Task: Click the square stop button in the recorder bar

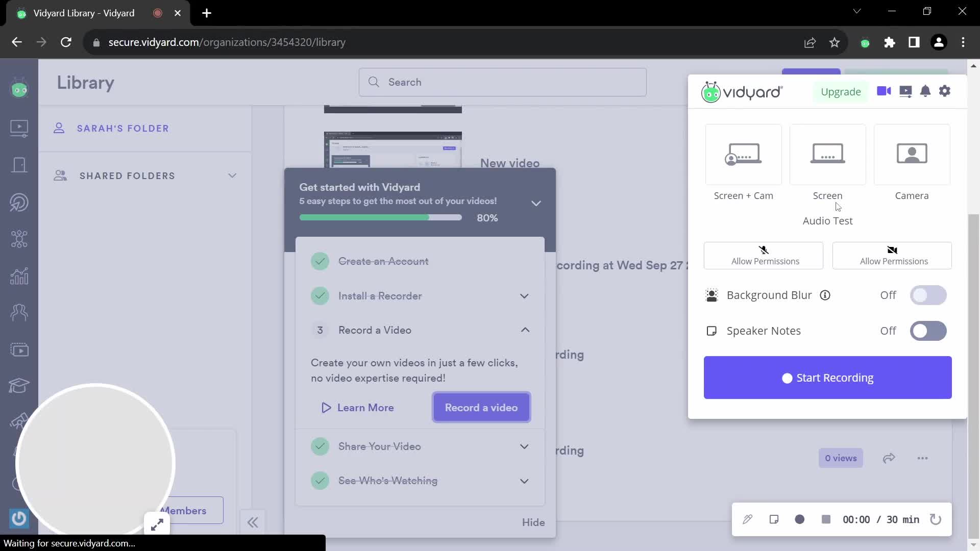Action: (826, 519)
